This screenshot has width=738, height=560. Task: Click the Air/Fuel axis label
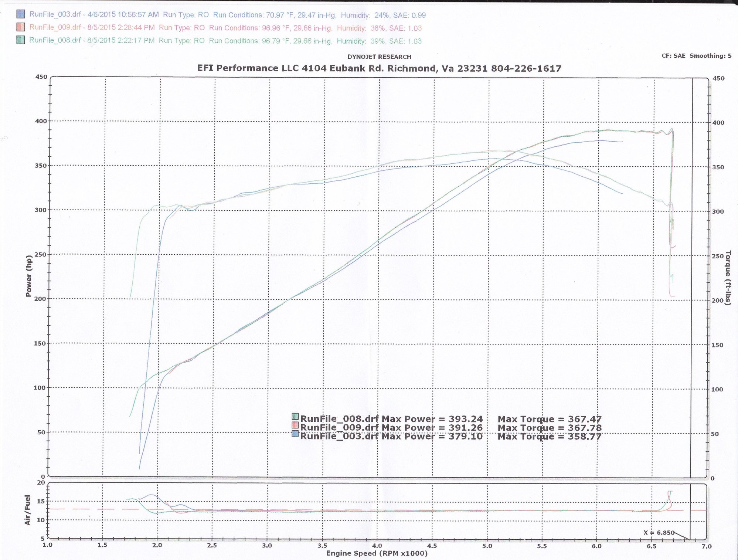[27, 510]
